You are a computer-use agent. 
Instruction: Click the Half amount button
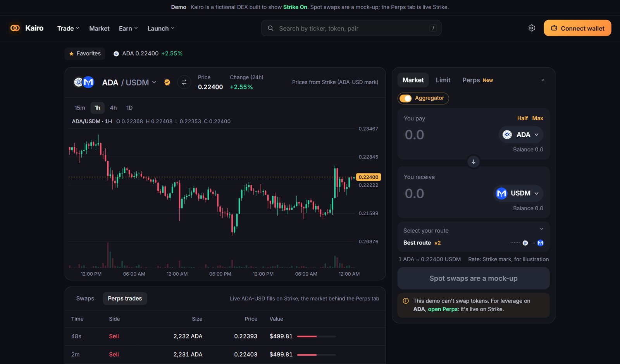pos(522,118)
